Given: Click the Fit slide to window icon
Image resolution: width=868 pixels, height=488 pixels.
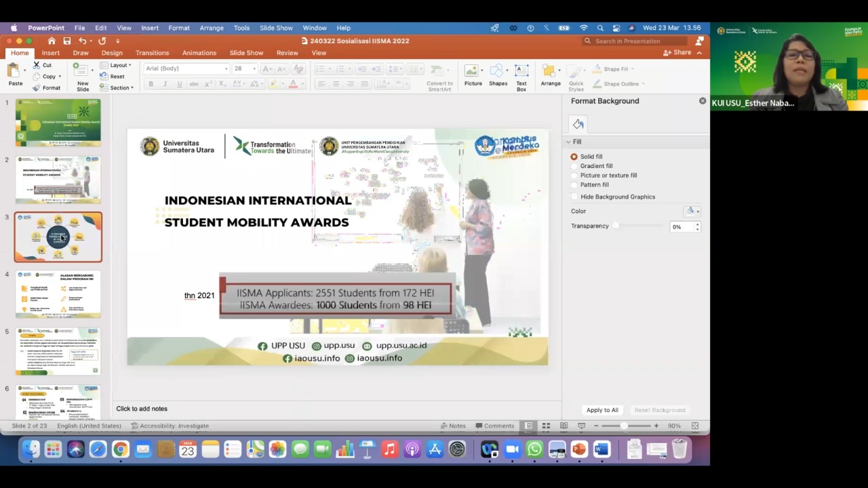Looking at the screenshot, I should [x=695, y=426].
